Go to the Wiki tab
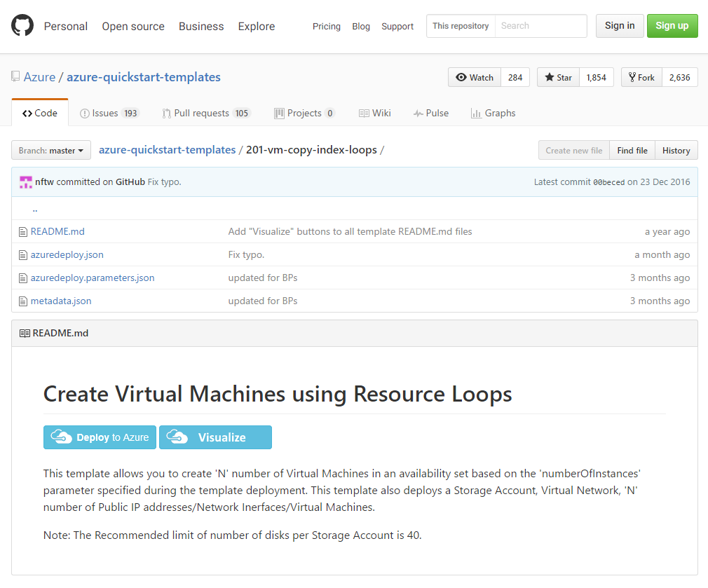This screenshot has height=588, width=708. tap(375, 113)
